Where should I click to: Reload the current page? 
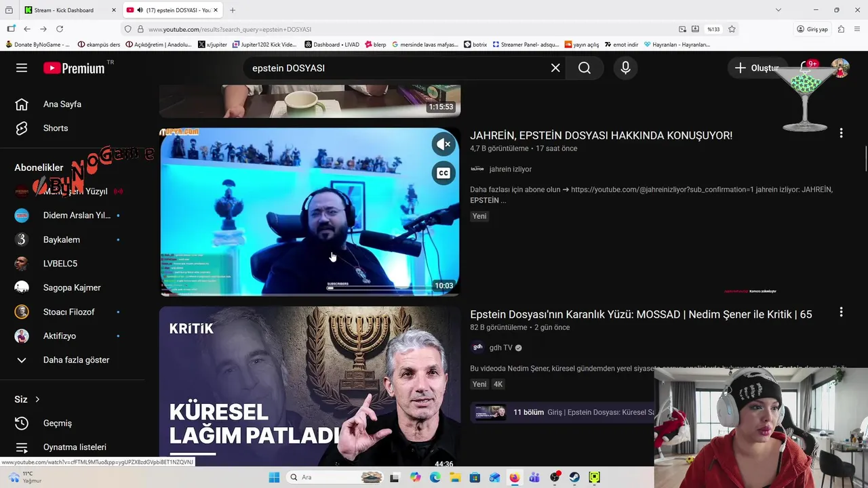60,29
